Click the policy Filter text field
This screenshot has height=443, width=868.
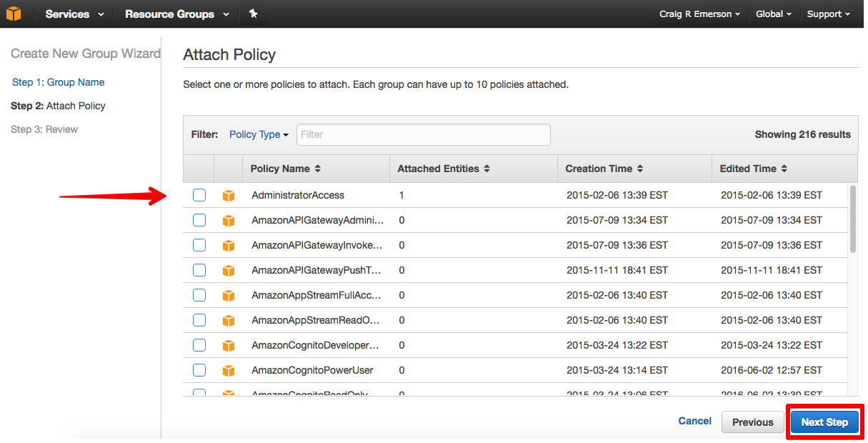(x=424, y=134)
